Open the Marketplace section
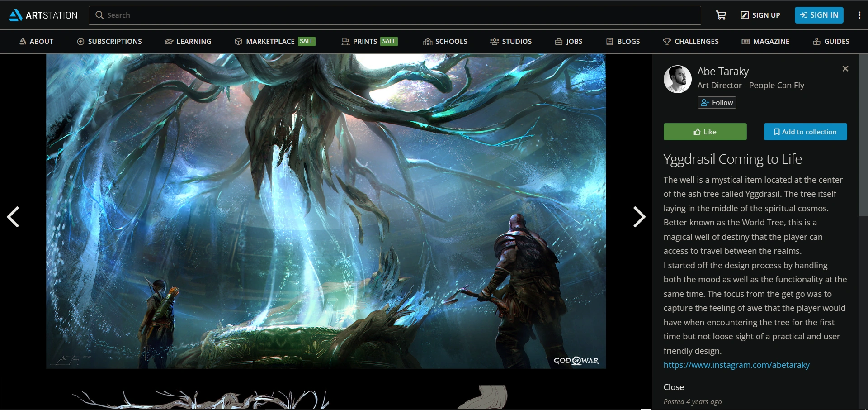868x410 pixels. [275, 42]
